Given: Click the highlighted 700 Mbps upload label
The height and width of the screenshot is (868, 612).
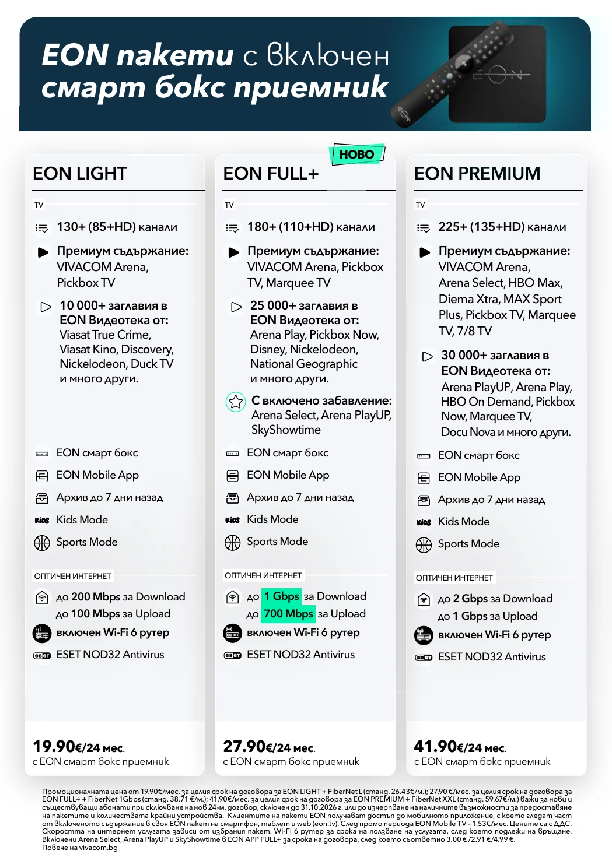Looking at the screenshot, I should 288,614.
